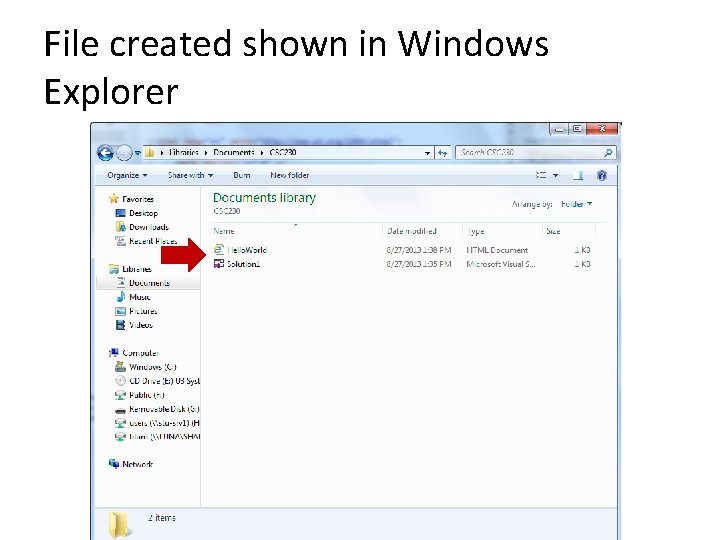The width and height of the screenshot is (720, 540).
Task: Open Help with the question mark icon
Action: pyautogui.click(x=602, y=175)
